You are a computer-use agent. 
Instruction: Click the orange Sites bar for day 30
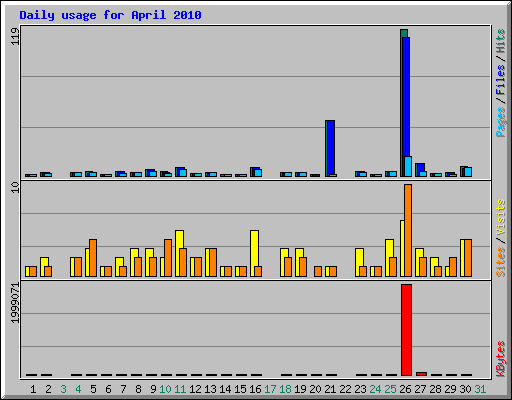click(468, 258)
